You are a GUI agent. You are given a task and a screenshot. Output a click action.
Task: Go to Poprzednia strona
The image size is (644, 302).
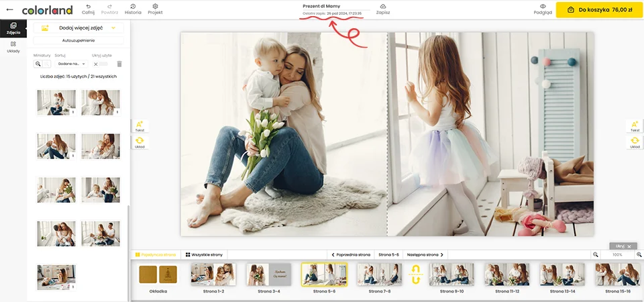pyautogui.click(x=351, y=255)
